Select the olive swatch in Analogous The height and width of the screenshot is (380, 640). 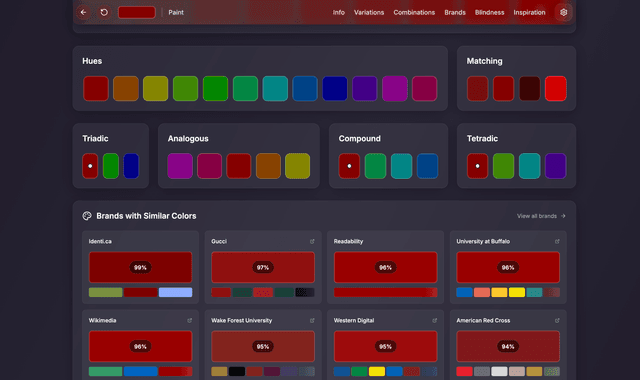(298, 166)
